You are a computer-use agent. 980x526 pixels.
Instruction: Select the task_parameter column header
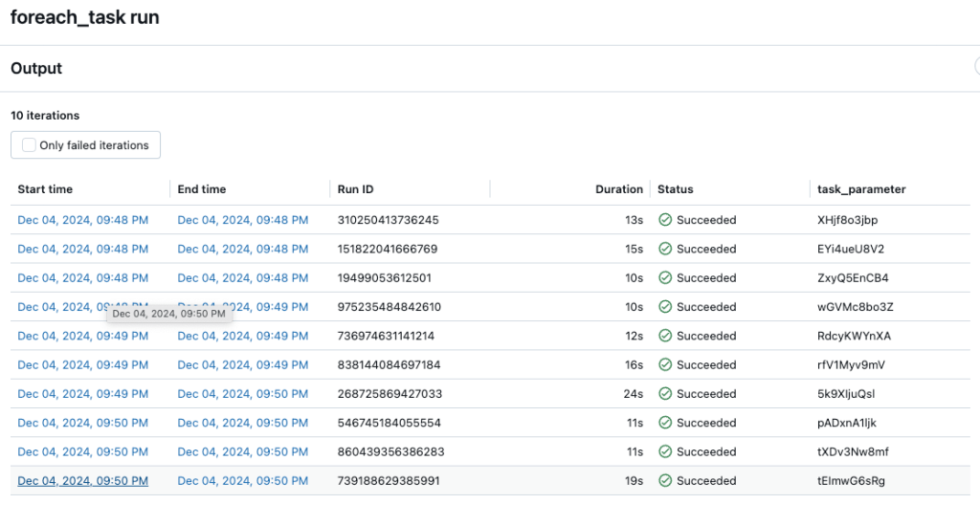coord(855,189)
